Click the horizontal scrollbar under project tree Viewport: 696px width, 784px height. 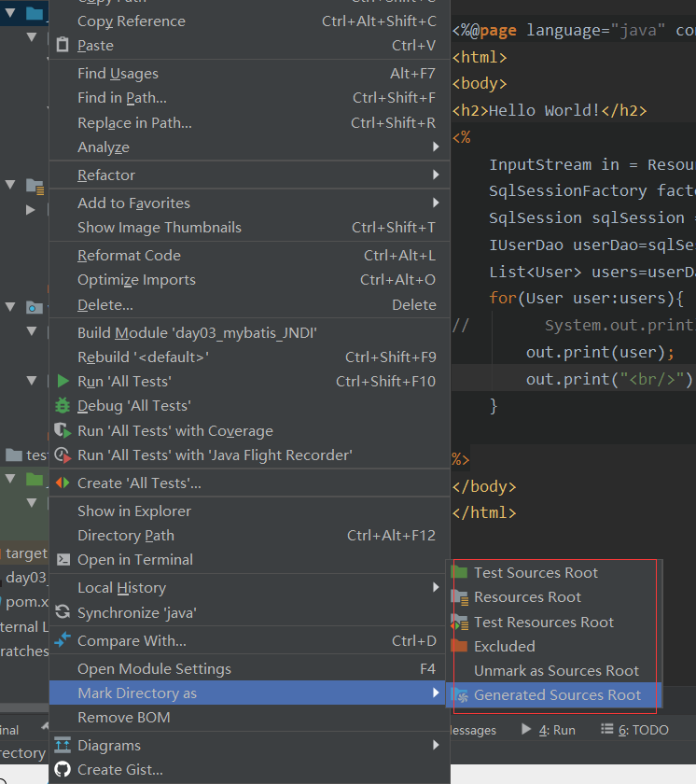coord(24,708)
